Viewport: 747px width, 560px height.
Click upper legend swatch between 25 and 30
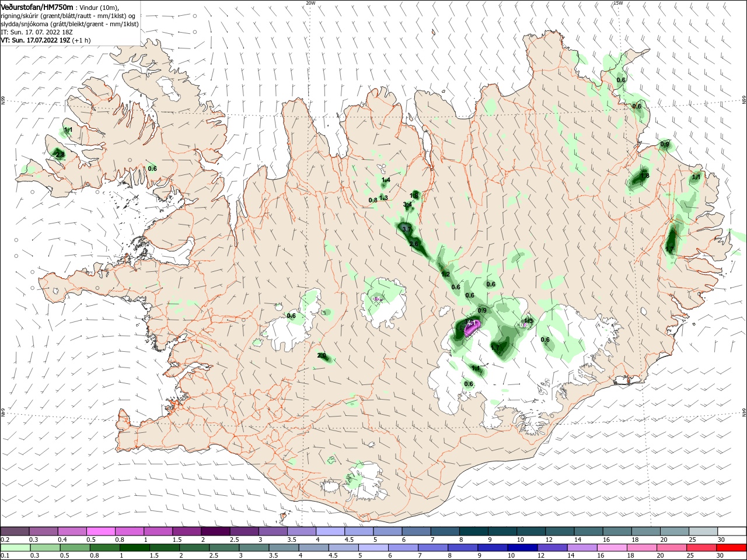[x=704, y=531]
